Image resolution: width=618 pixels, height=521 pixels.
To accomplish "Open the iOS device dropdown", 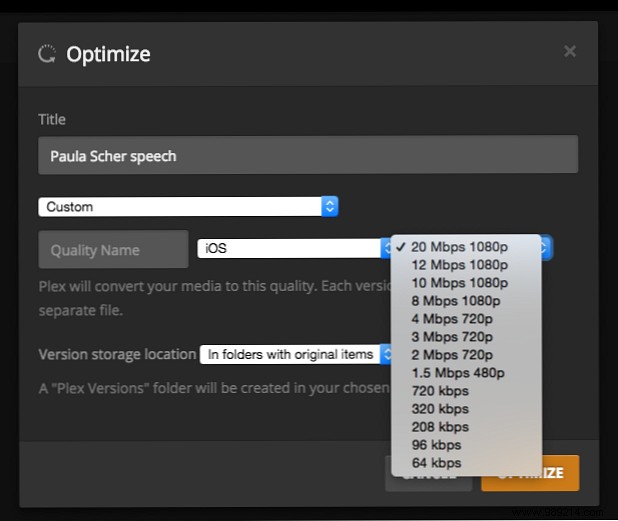I will pyautogui.click(x=294, y=248).
